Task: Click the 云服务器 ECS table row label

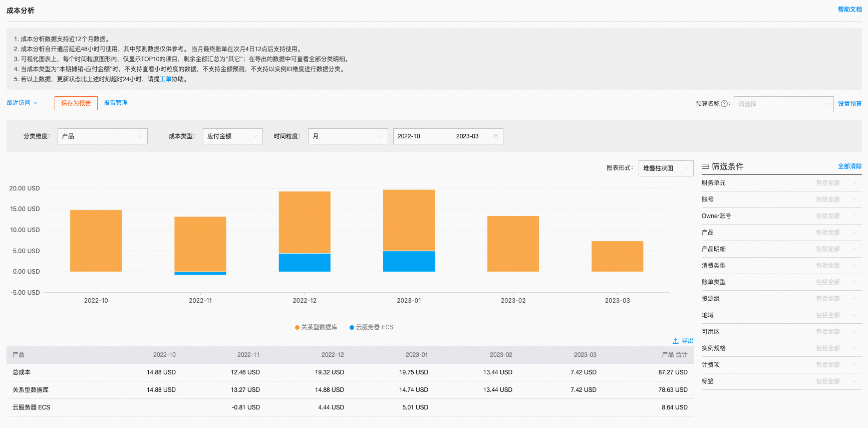Action: pyautogui.click(x=32, y=407)
